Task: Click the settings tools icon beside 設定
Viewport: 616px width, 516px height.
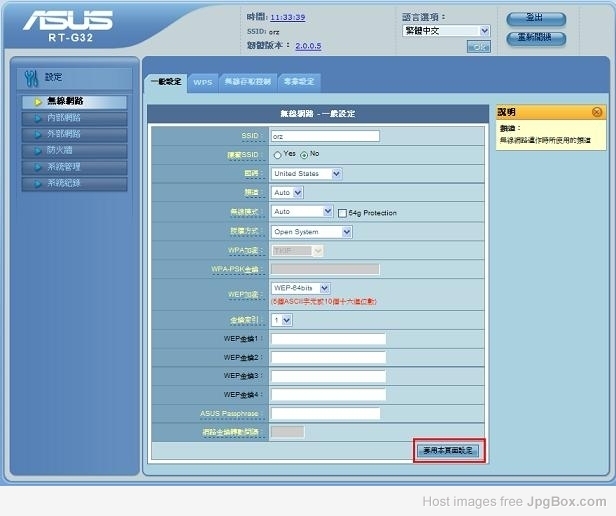Action: point(31,78)
